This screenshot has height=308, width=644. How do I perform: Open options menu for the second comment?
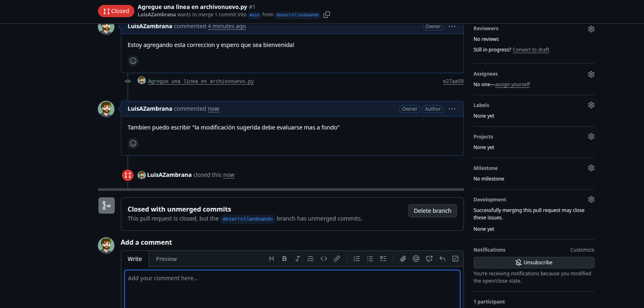452,109
